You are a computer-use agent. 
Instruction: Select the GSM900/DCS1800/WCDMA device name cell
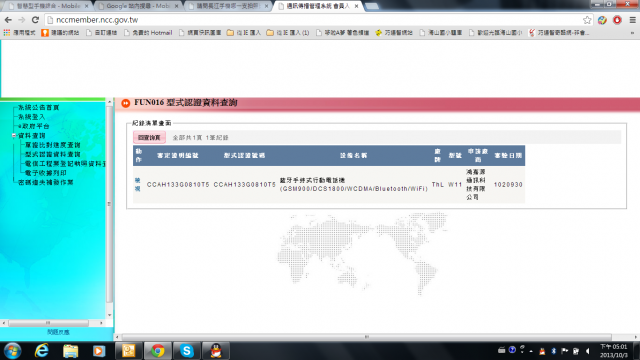click(353, 184)
